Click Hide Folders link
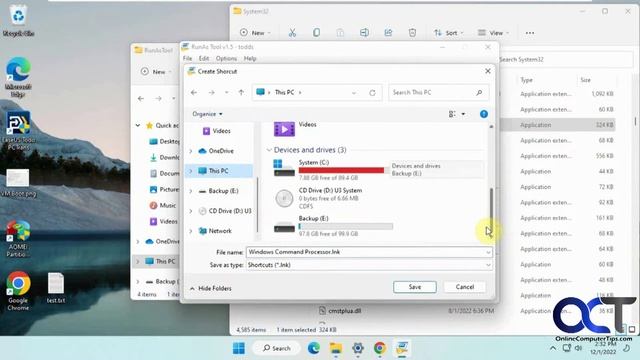 (211, 288)
